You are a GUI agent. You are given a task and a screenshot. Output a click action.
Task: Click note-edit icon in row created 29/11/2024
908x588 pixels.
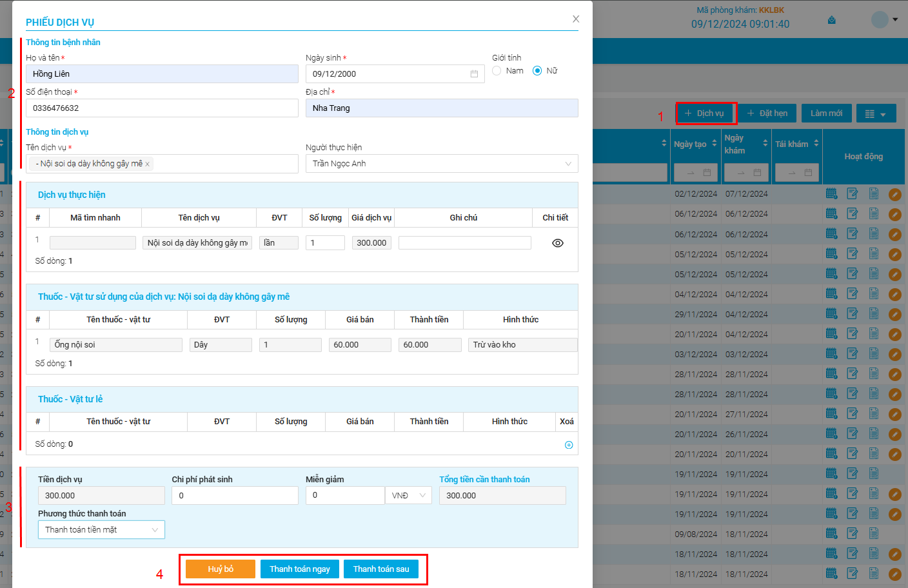point(853,314)
